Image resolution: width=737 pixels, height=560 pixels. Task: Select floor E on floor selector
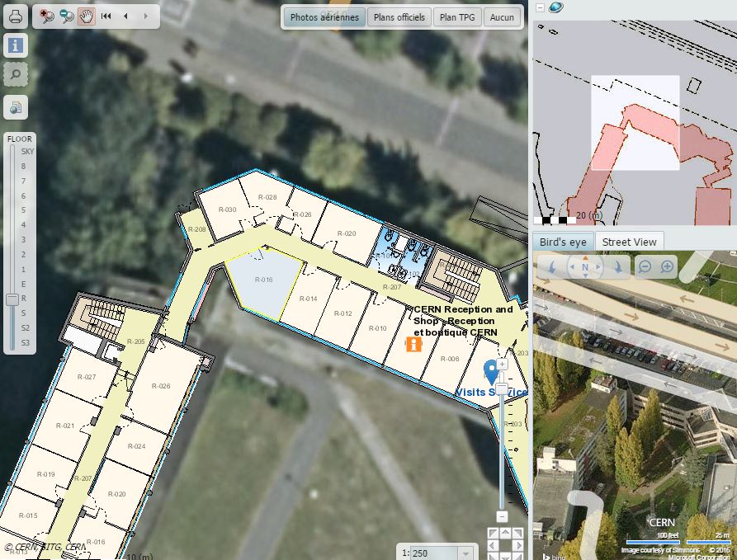pyautogui.click(x=23, y=284)
